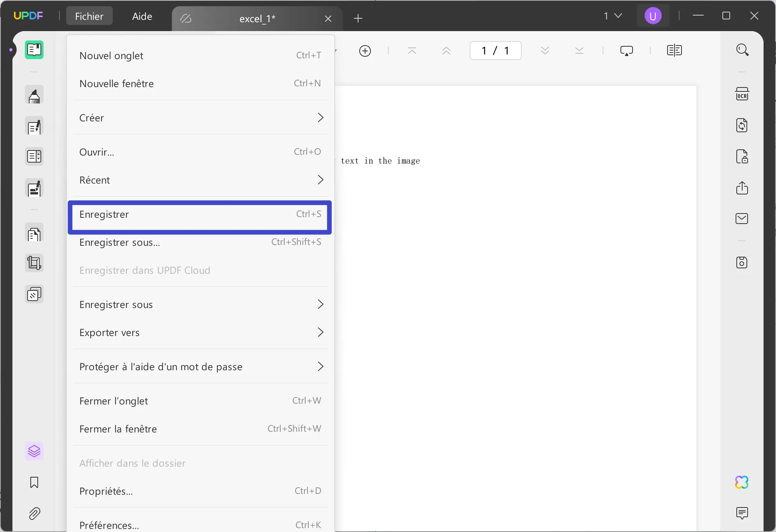Expand the Récent submenu

(x=201, y=180)
